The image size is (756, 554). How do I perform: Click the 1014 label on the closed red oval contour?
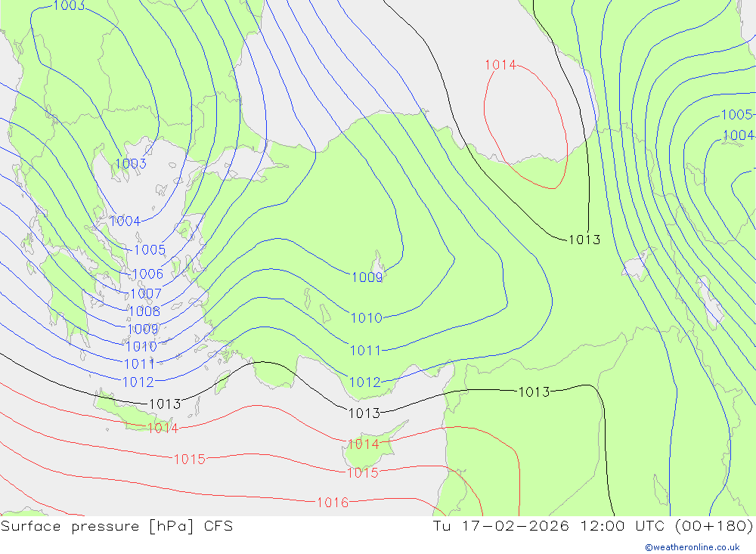500,64
